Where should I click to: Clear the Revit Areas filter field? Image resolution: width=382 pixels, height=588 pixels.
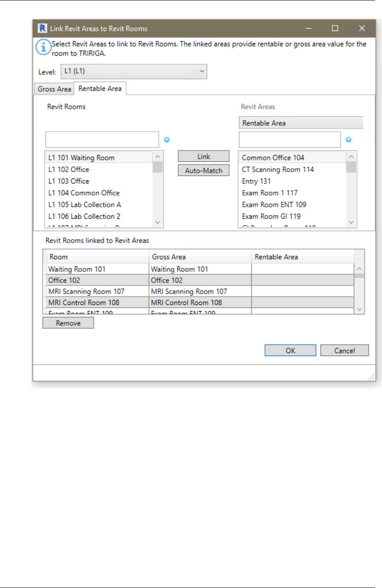click(x=348, y=140)
